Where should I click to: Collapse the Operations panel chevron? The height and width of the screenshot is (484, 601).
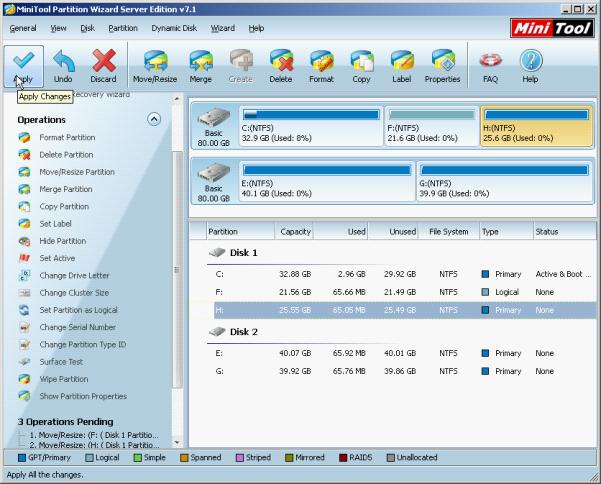154,119
